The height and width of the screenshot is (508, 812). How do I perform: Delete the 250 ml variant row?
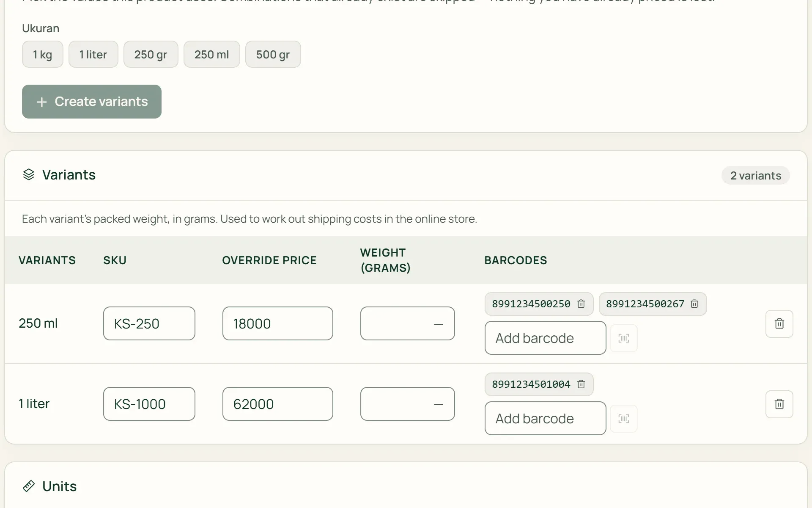[779, 324]
